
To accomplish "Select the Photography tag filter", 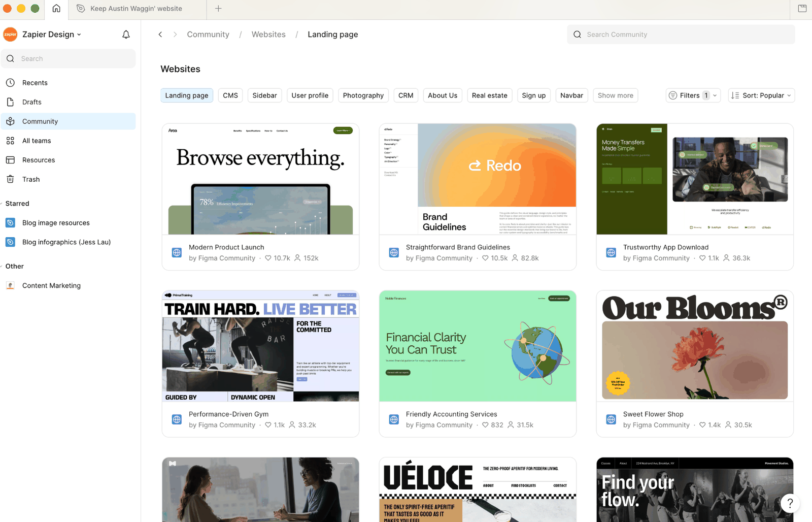I will (363, 95).
